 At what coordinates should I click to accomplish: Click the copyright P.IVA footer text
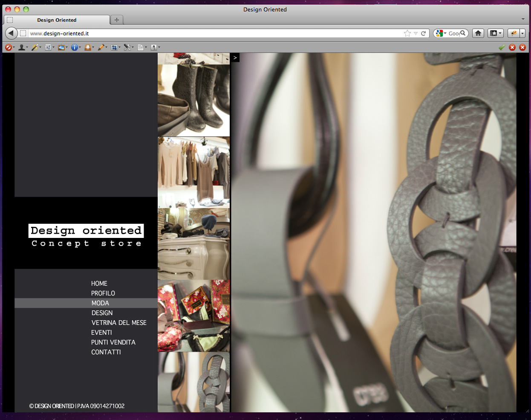[77, 406]
